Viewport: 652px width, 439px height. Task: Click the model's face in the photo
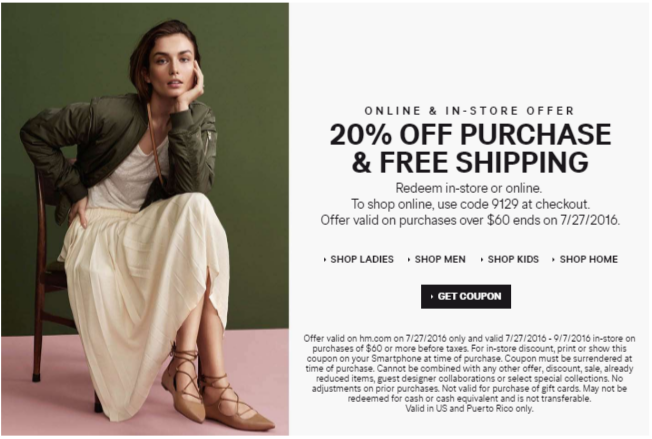coord(173,69)
